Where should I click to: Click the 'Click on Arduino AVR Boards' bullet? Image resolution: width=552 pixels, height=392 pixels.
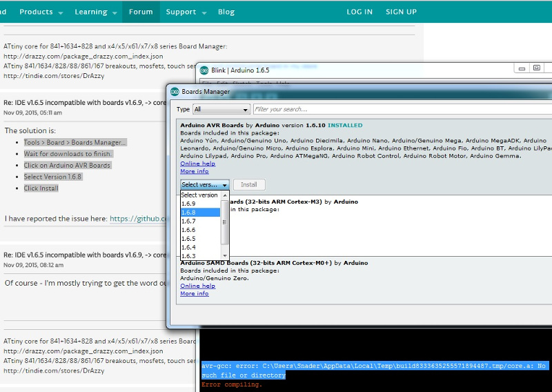67,165
